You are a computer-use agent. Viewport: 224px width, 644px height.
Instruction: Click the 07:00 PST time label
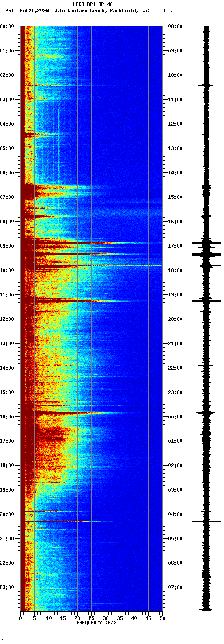pyautogui.click(x=7, y=197)
